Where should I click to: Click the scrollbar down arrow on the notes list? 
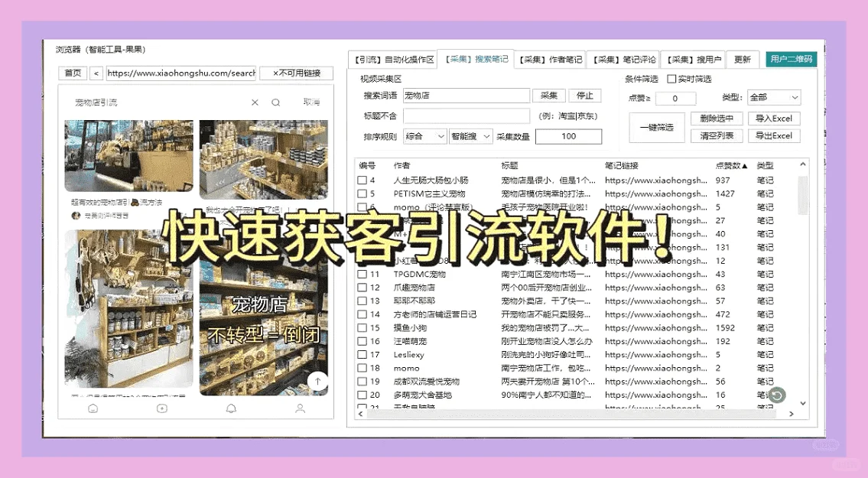[x=802, y=403]
